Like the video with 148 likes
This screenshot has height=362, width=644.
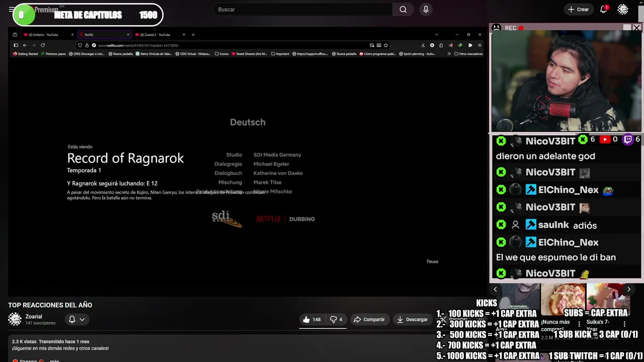(x=312, y=319)
